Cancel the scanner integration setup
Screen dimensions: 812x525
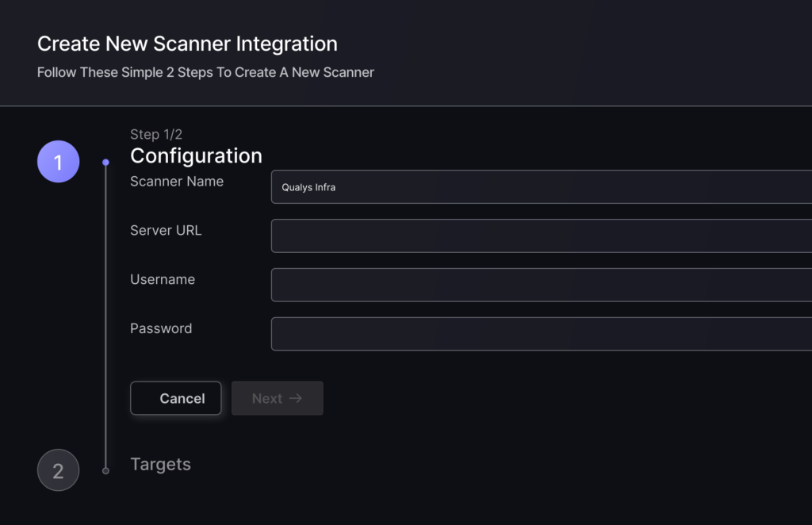pos(175,398)
